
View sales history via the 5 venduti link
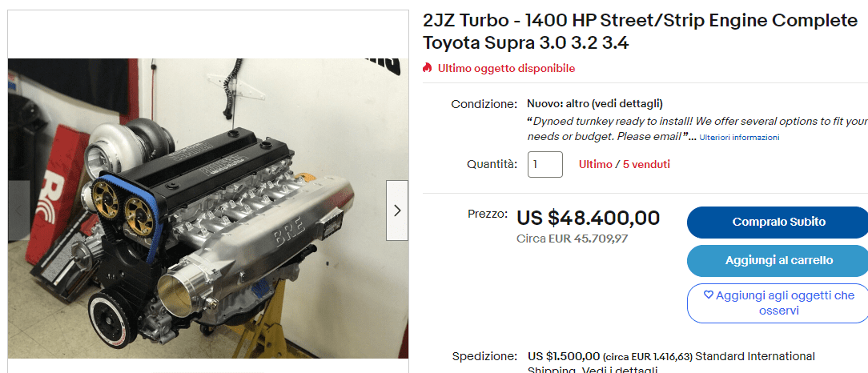coord(646,164)
